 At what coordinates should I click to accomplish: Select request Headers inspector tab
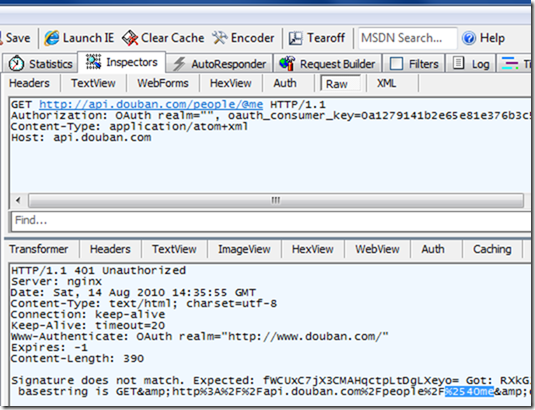29,83
